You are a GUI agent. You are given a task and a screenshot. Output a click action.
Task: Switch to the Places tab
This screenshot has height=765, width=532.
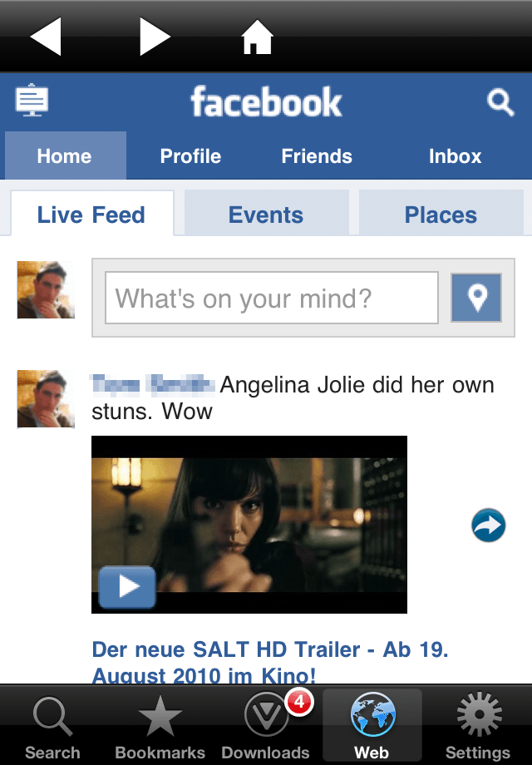(441, 214)
